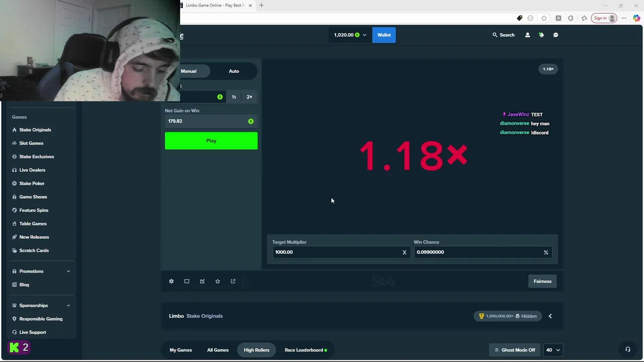Click the percent icon in Win Chance field
The height and width of the screenshot is (362, 644).
pyautogui.click(x=546, y=252)
